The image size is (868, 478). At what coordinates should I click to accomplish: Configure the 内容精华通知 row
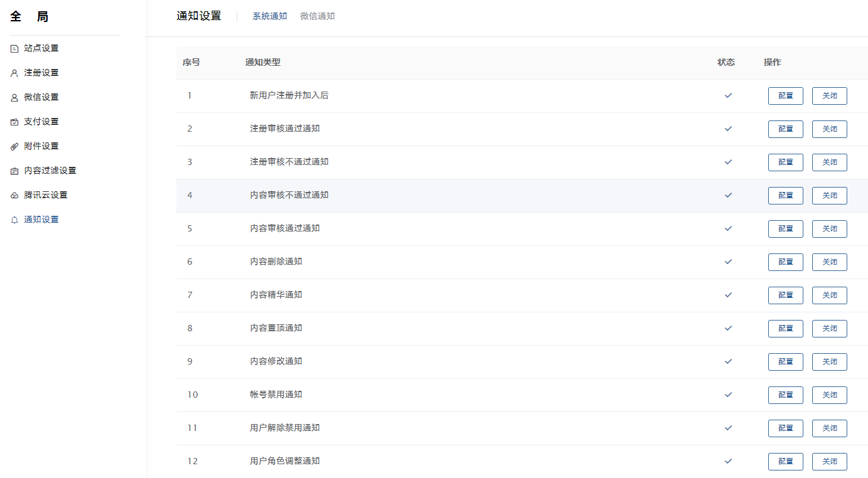pyautogui.click(x=785, y=295)
